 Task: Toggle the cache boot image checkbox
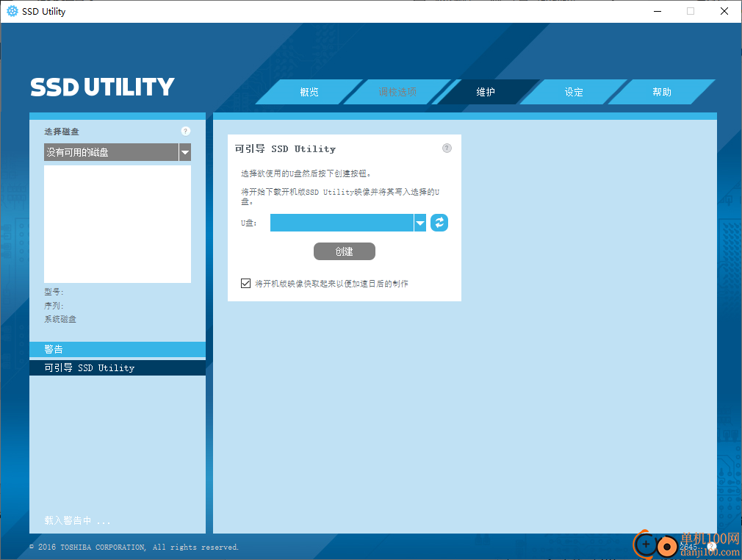click(245, 283)
